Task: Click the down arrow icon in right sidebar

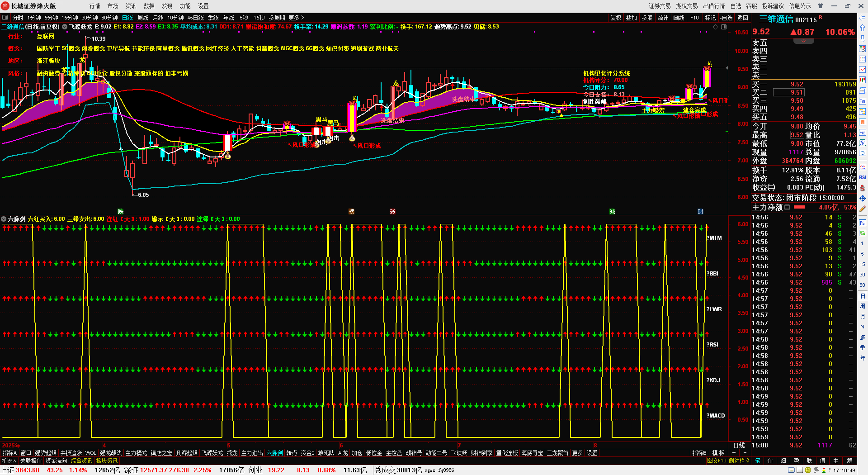Action: 863,38
